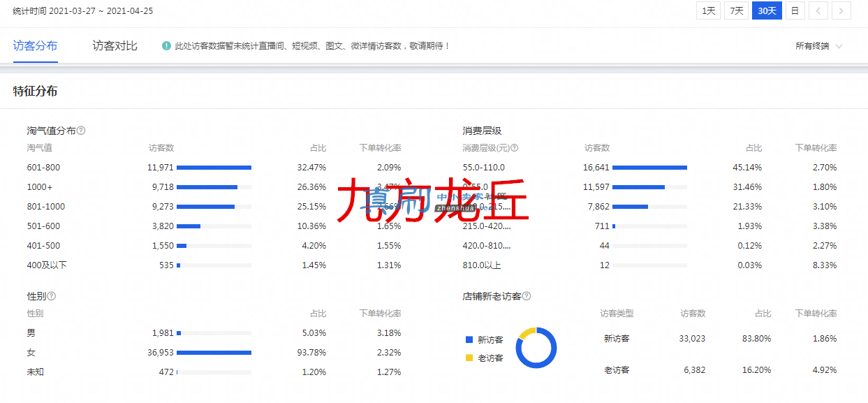Screen dimensions: 868x403
Task: Click the 45.14% share value
Action: point(747,168)
